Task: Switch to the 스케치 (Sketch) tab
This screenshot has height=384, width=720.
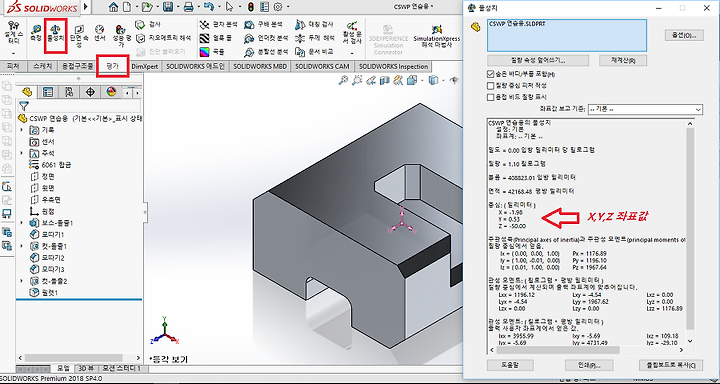Action: coord(43,67)
